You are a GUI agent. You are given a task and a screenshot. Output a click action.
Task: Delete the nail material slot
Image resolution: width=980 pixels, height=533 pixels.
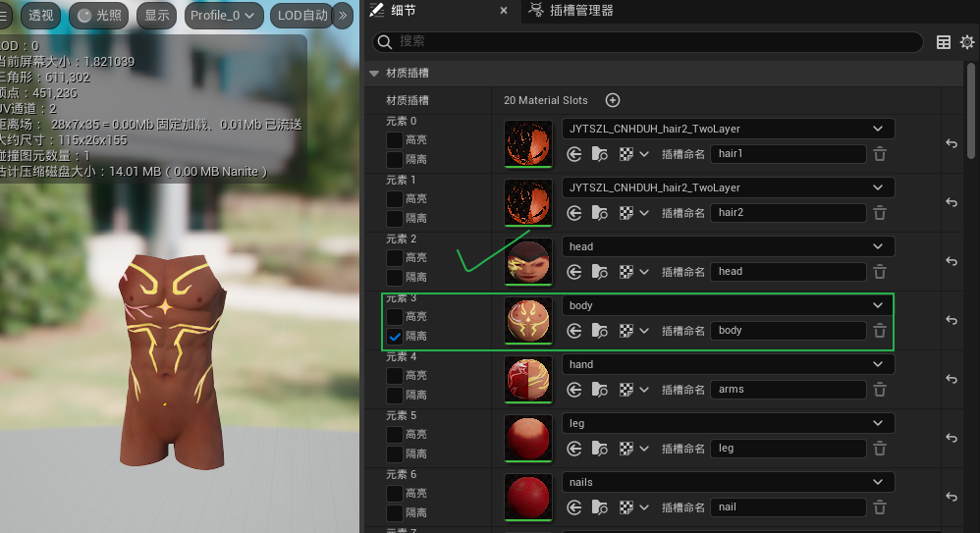tap(880, 507)
